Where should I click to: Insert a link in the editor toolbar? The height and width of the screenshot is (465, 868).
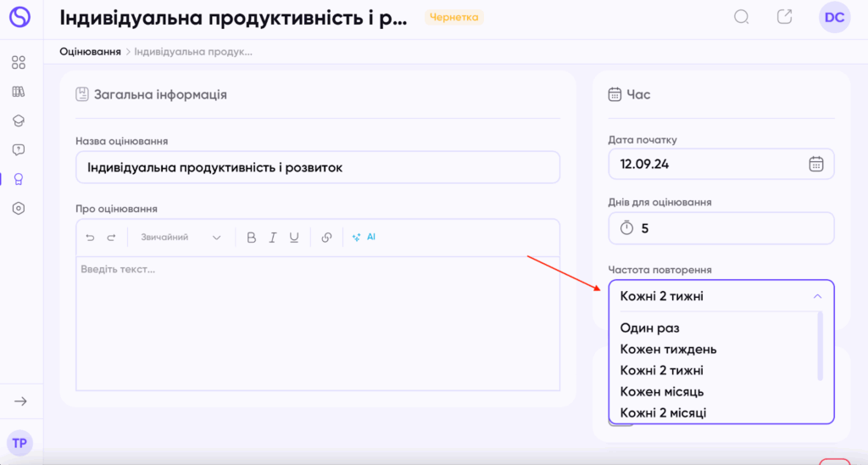click(326, 238)
